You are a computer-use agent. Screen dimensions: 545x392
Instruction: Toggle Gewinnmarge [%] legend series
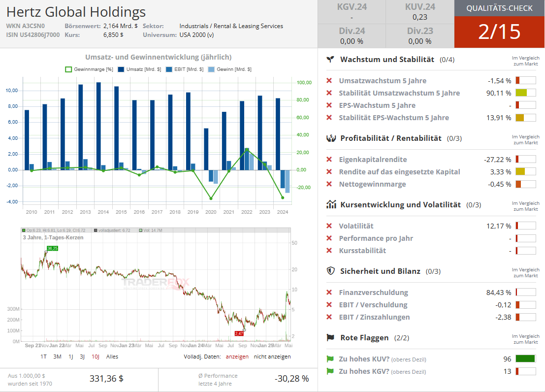89,69
